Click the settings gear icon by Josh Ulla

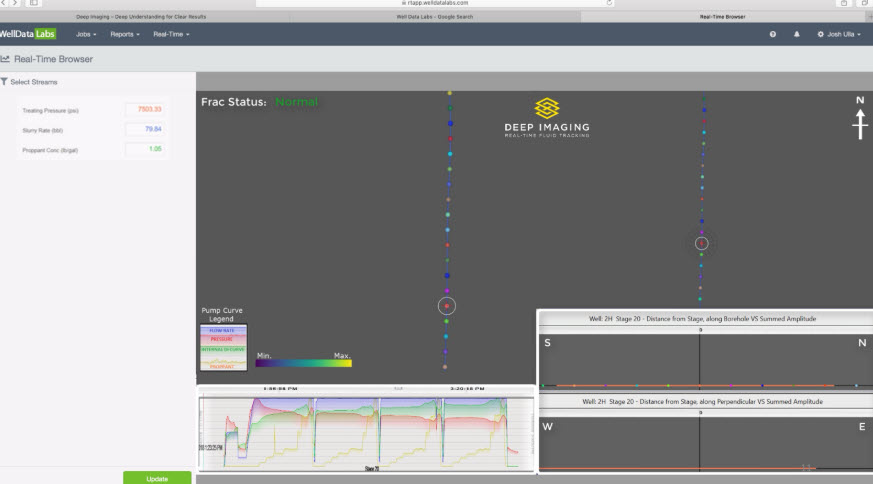[x=820, y=35]
